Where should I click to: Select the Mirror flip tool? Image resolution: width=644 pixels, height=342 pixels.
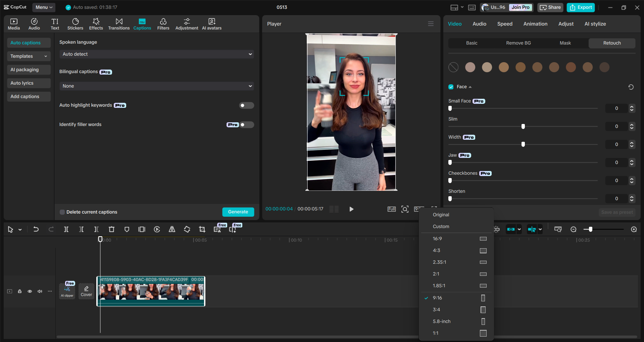[x=172, y=229]
